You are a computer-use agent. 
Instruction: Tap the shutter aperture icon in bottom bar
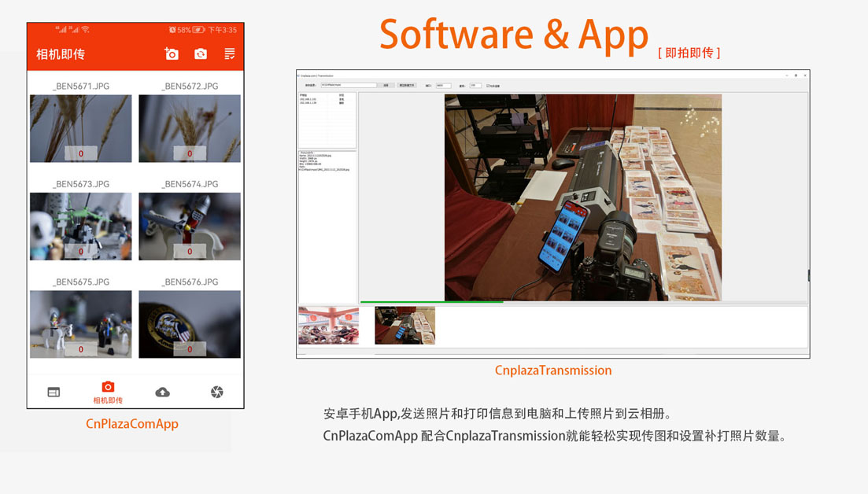pos(217,392)
